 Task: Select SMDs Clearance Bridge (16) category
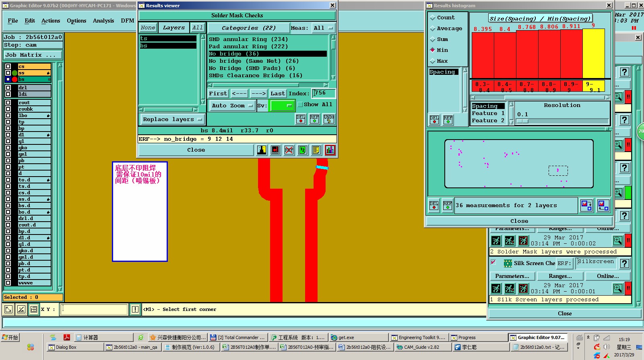point(256,76)
